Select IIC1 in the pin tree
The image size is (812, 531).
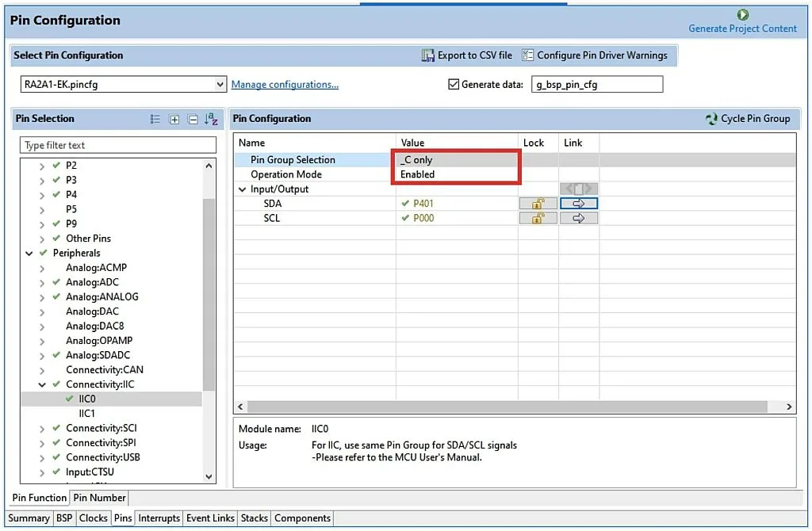coord(86,414)
